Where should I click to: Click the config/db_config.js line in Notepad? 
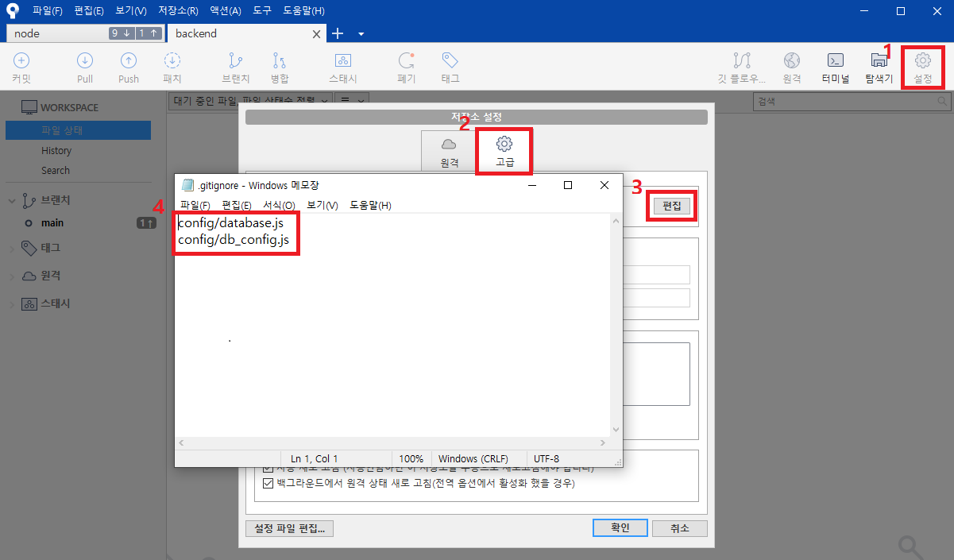click(233, 240)
